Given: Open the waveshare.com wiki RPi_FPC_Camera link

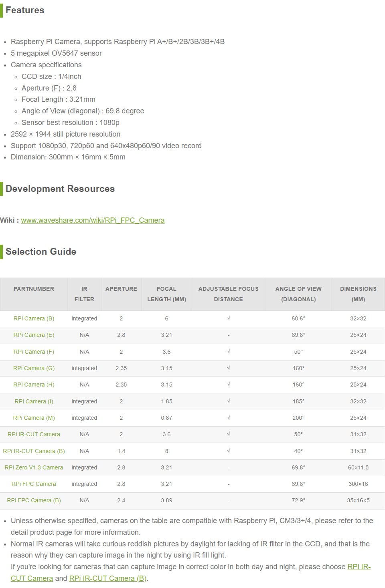Looking at the screenshot, I should point(93,220).
